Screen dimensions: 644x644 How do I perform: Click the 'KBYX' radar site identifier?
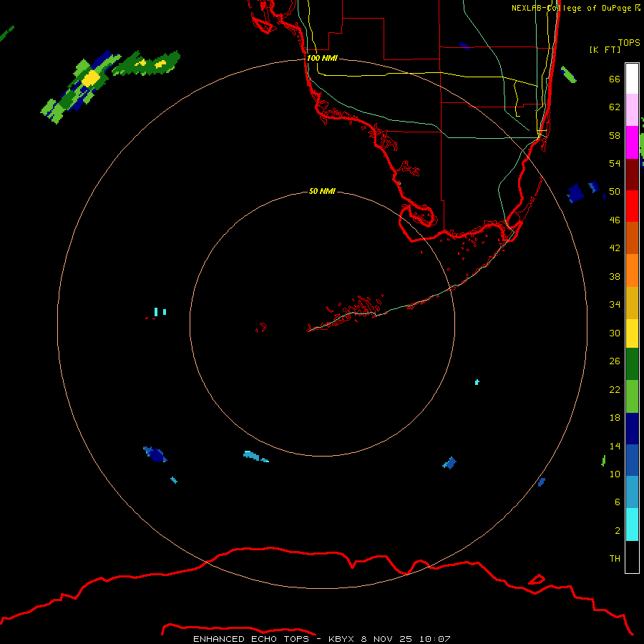(341, 639)
